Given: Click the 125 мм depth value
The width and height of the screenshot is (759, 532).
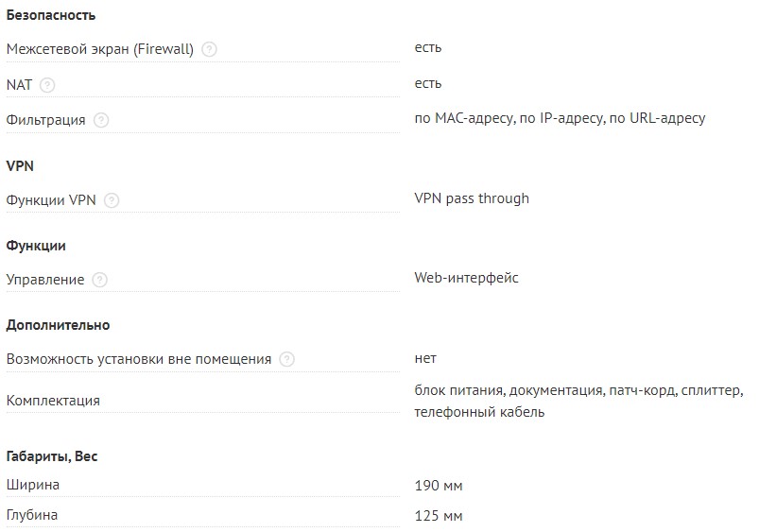Looking at the screenshot, I should click(x=439, y=516).
